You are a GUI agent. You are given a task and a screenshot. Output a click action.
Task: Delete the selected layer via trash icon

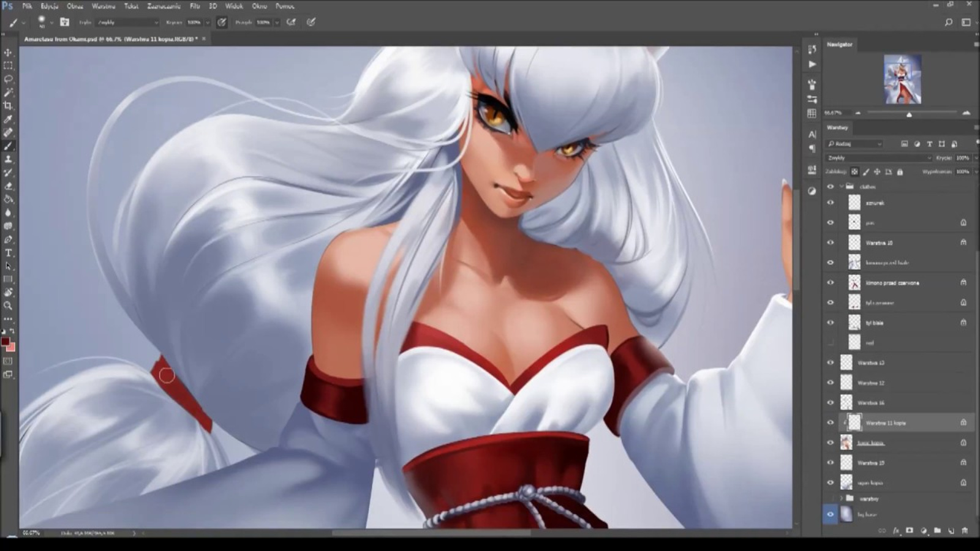pos(965,531)
